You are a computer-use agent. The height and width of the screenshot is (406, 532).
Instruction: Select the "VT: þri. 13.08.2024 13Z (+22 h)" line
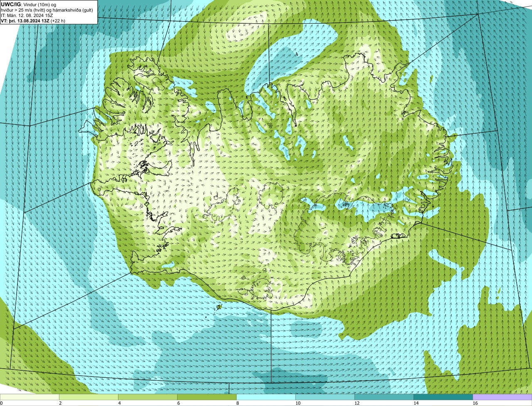coord(33,20)
